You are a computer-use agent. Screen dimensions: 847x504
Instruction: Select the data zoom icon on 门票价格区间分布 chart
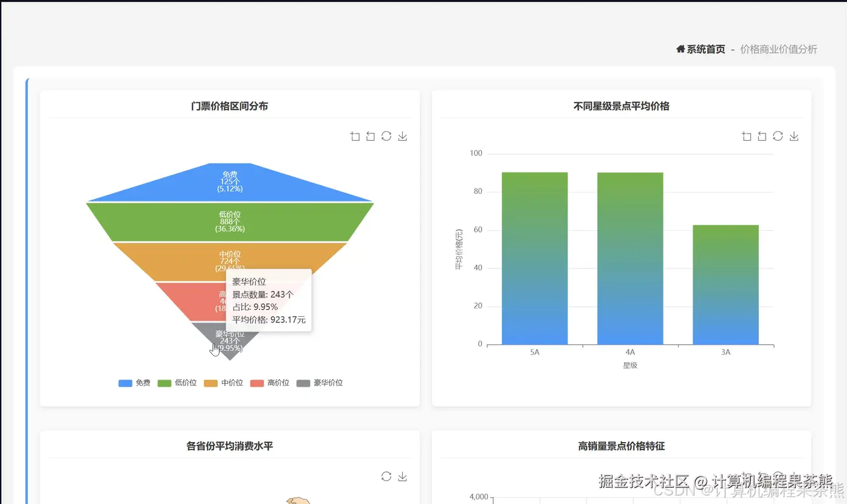click(355, 136)
